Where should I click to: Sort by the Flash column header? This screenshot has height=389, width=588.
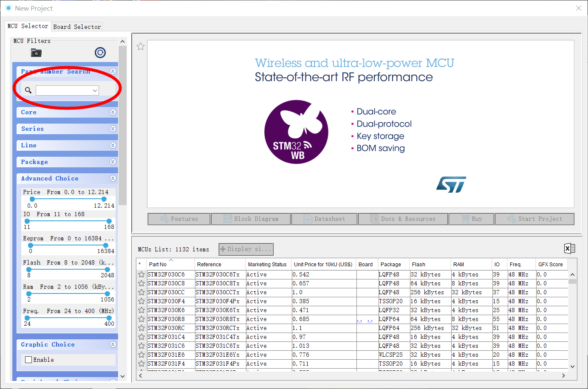click(x=430, y=264)
